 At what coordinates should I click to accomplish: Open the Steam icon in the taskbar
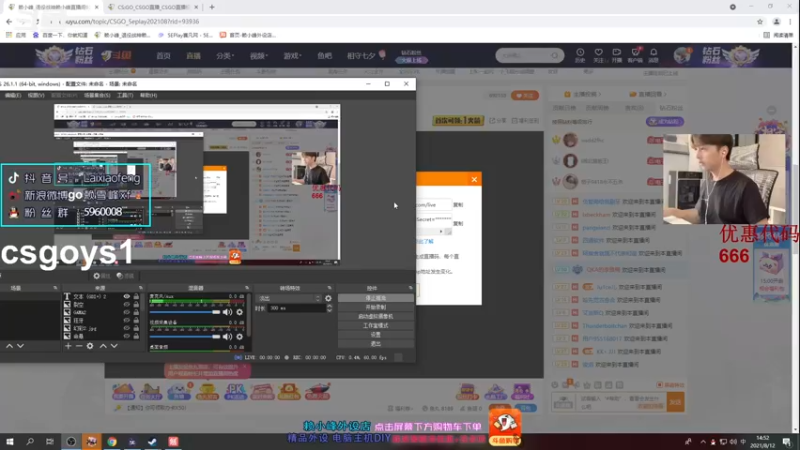click(x=152, y=441)
